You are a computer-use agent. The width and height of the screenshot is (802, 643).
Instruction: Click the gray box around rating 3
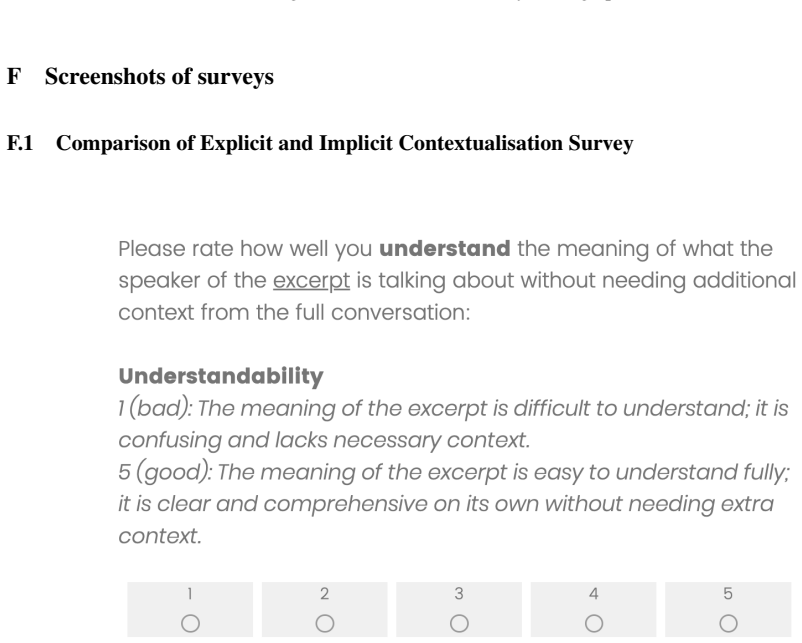click(459, 609)
